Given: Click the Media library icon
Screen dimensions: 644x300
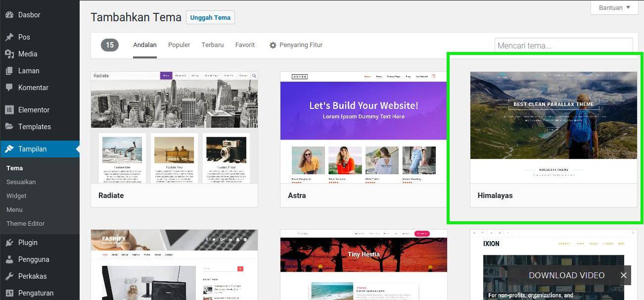Looking at the screenshot, I should click(9, 54).
